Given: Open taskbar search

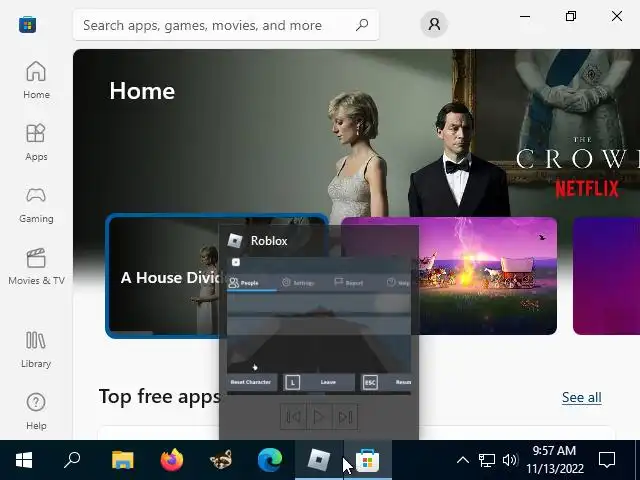Looking at the screenshot, I should pyautogui.click(x=72, y=460).
